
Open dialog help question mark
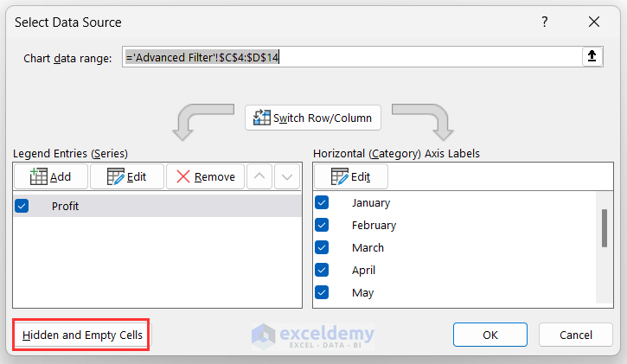click(x=544, y=22)
